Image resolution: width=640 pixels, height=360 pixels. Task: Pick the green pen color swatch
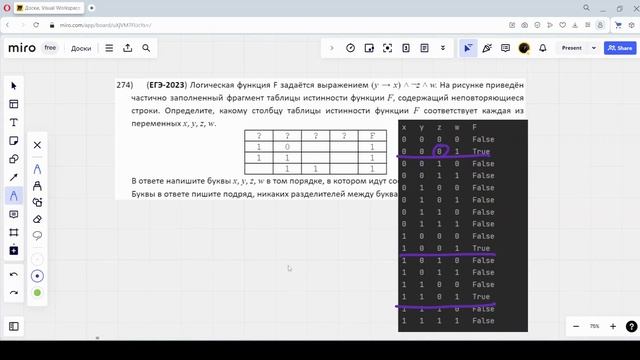click(x=37, y=293)
